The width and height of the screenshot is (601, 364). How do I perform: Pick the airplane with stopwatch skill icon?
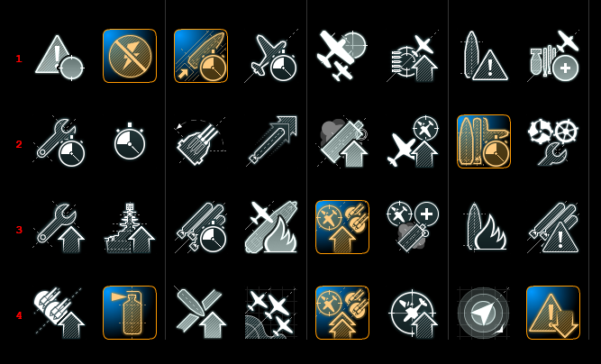pos(271,57)
